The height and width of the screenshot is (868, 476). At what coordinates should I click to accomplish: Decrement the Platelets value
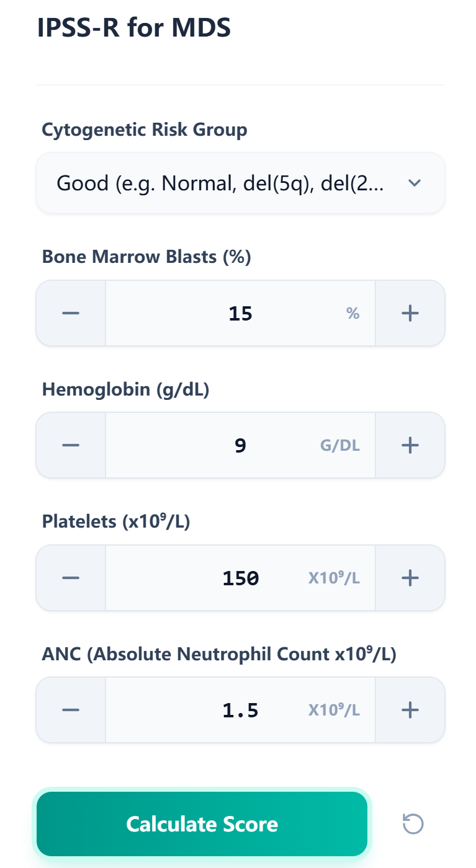70,577
